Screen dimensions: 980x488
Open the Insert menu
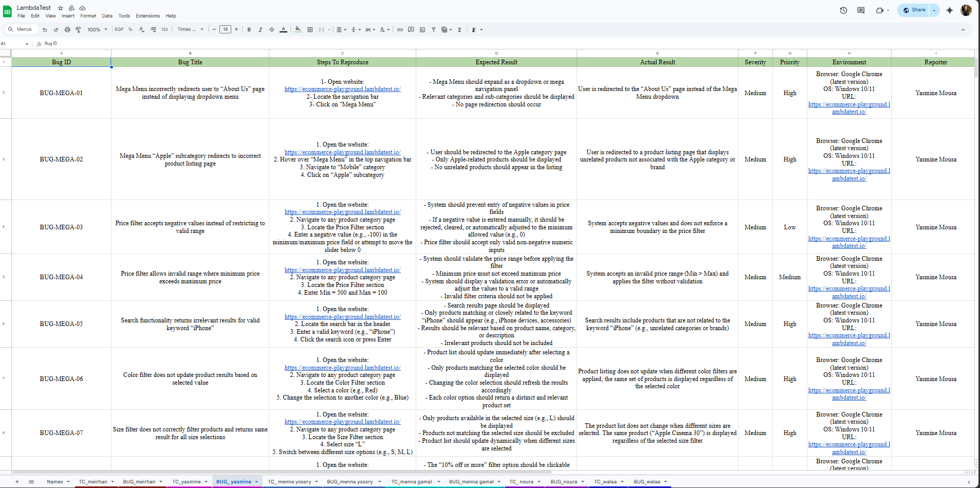coord(68,16)
